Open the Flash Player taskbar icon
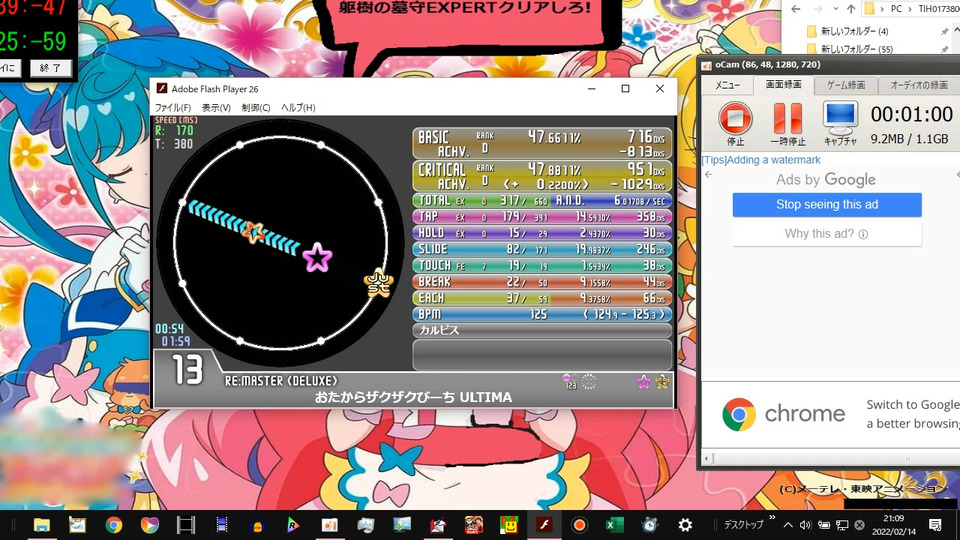Screen dimensions: 960x540 coord(544,525)
